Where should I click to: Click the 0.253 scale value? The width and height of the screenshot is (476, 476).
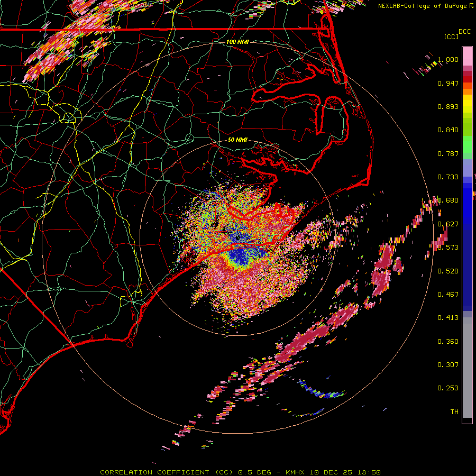448,388
